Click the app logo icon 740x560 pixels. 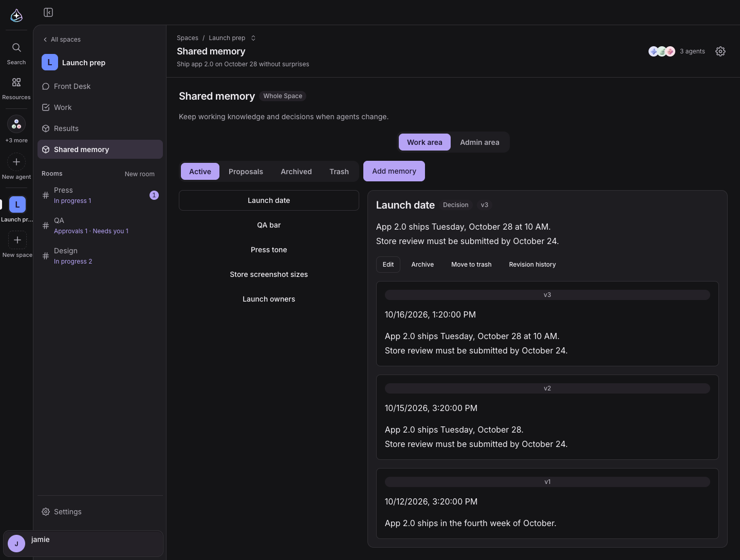coord(16,15)
